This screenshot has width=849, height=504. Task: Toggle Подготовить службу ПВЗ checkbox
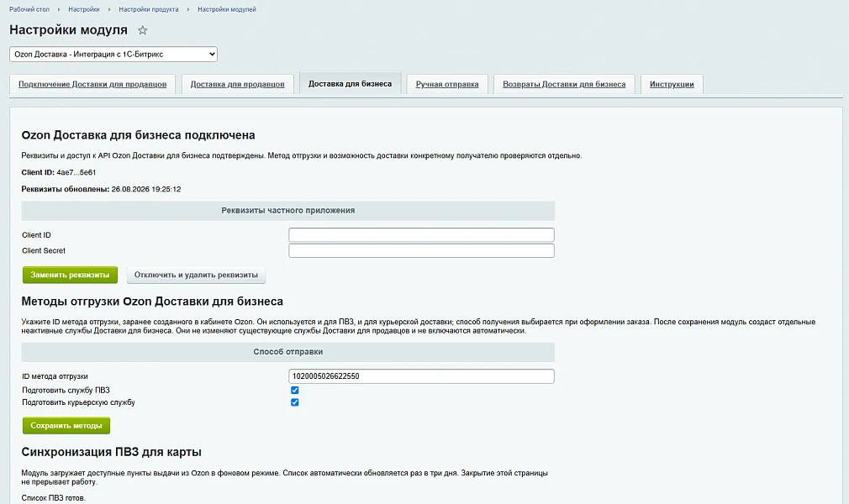pyautogui.click(x=294, y=390)
